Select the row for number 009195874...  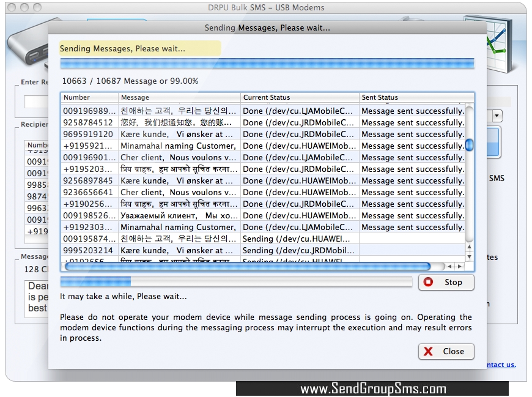tap(263, 239)
